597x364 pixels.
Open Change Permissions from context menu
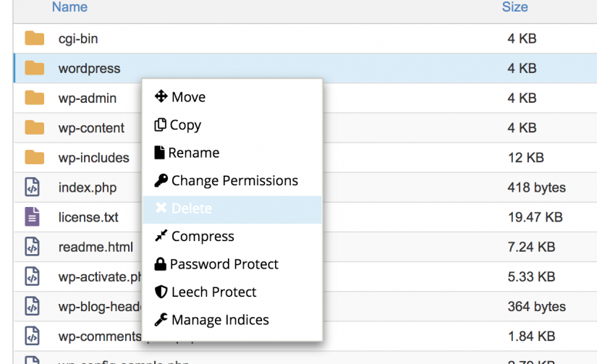[x=232, y=180]
